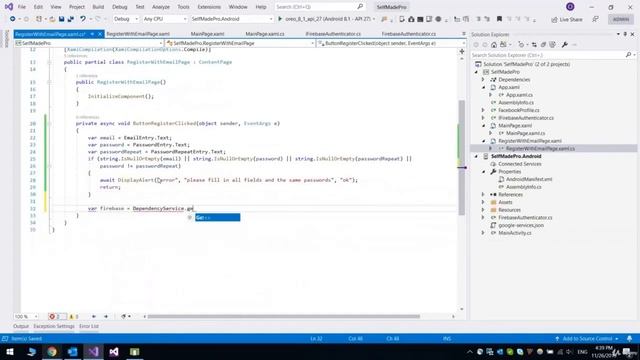Start debugging with the green play icon
The width and height of the screenshot is (640, 360).
tap(280, 19)
